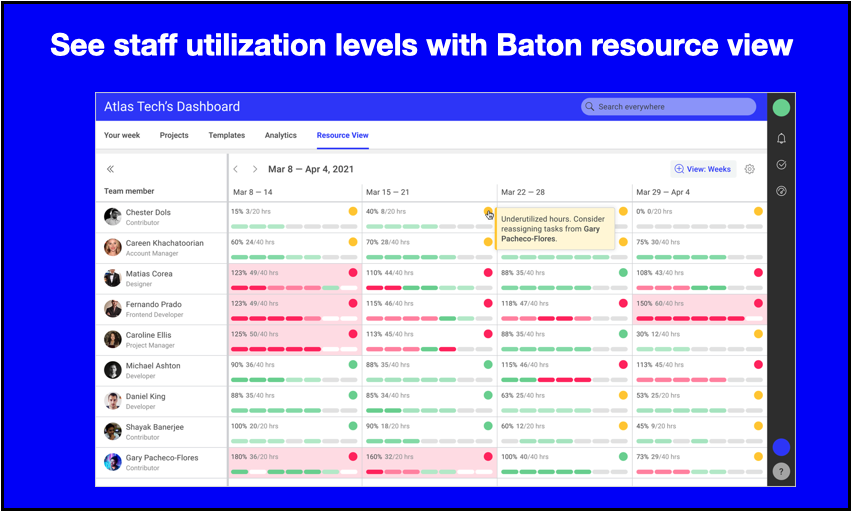Click the underutilized hours tooltip

(555, 228)
